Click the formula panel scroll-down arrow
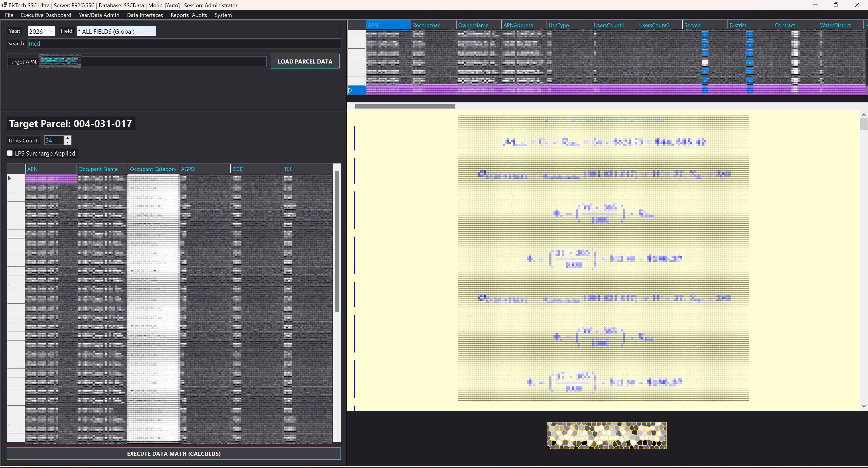The width and height of the screenshot is (868, 468). click(x=864, y=406)
